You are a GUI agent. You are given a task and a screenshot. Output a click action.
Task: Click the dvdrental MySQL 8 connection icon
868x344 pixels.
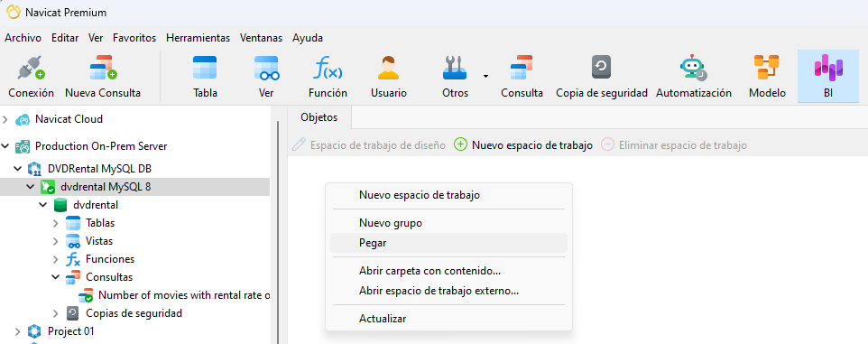pos(47,187)
